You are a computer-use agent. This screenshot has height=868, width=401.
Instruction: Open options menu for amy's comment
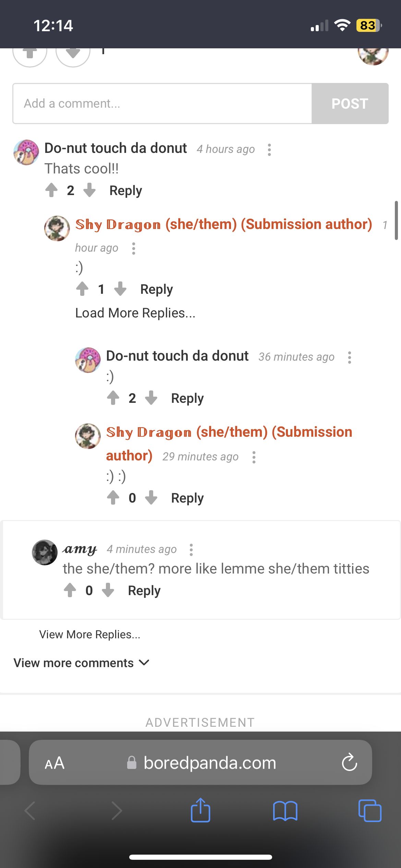[191, 550]
